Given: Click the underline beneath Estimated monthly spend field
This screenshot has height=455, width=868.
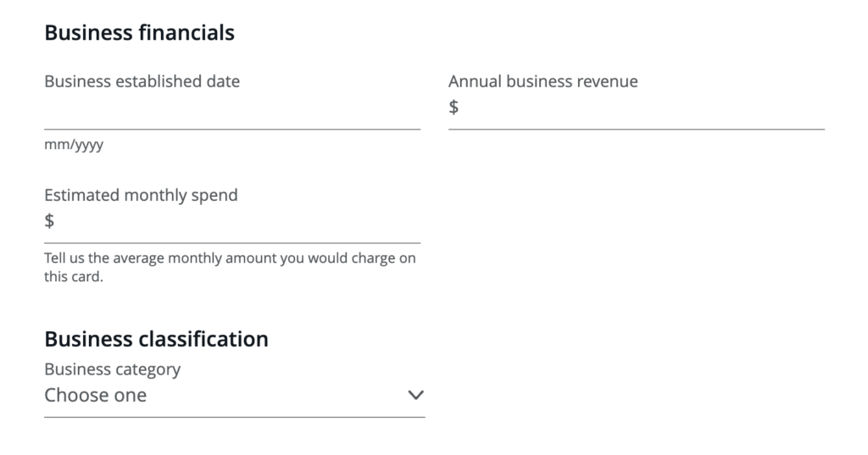Looking at the screenshot, I should click(x=231, y=243).
